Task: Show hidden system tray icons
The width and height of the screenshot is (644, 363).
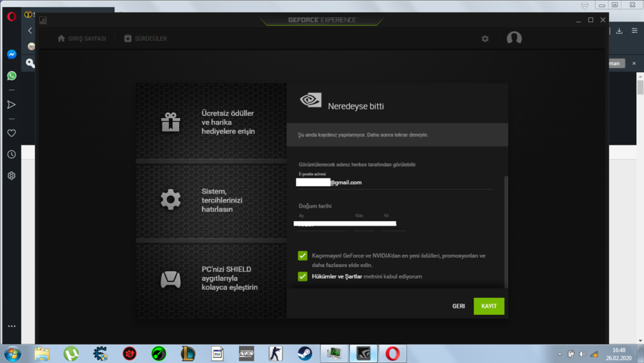Action: (x=560, y=354)
